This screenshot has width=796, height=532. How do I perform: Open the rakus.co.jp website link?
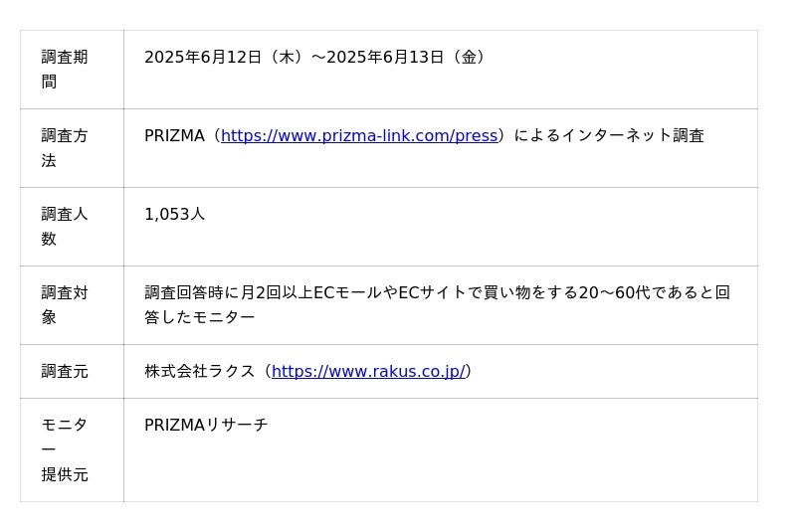coord(368,372)
